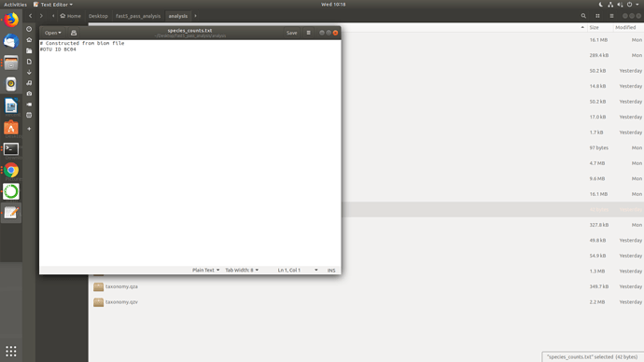Open the green circle app in dock
The image size is (644, 362).
point(11,191)
